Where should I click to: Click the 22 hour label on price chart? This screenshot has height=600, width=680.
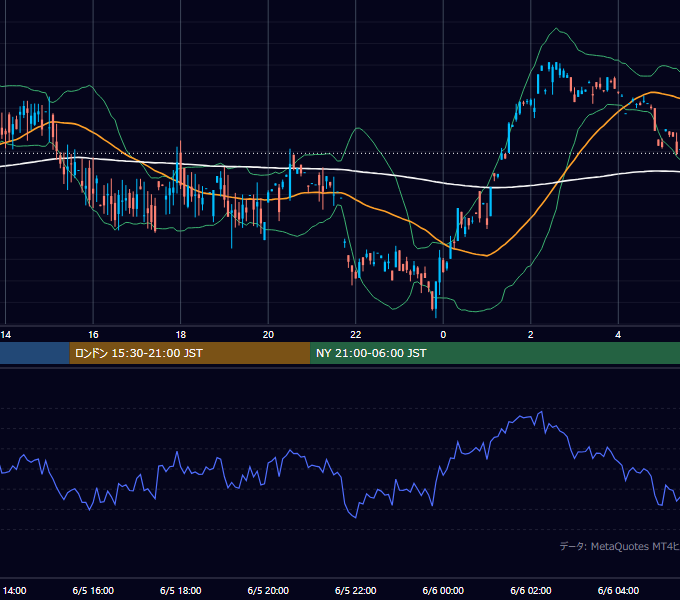click(356, 335)
